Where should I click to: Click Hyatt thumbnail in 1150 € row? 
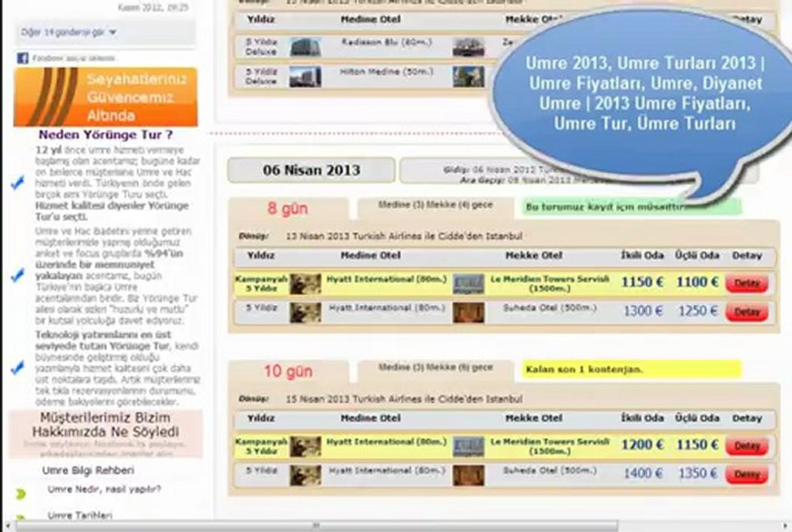(x=305, y=284)
